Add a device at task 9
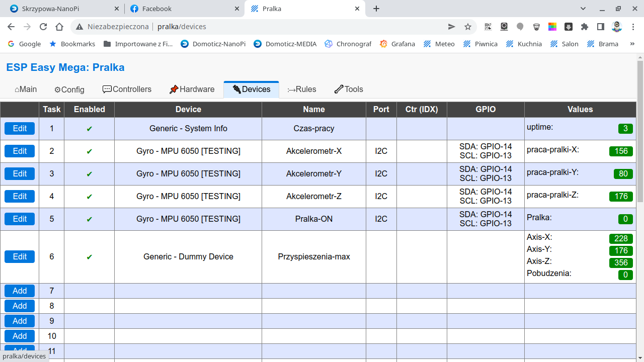Viewport: 644px width, 362px height. (x=20, y=321)
